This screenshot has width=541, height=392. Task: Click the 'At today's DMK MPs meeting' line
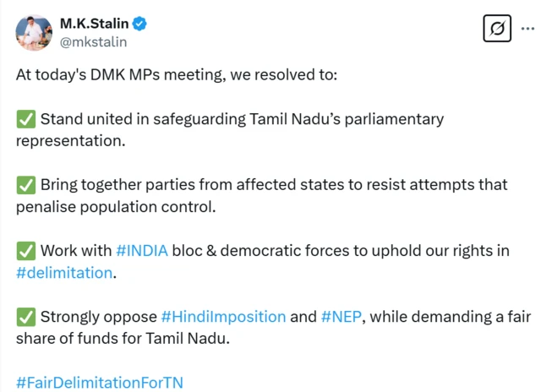click(176, 75)
